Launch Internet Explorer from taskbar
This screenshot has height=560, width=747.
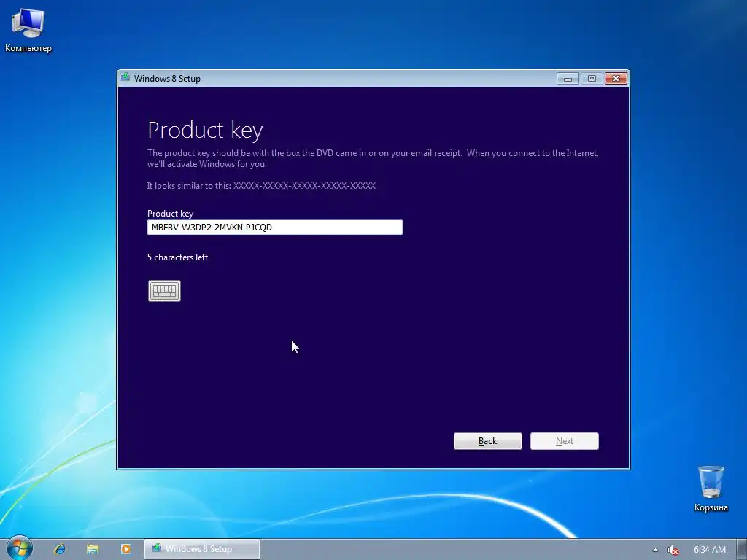(x=60, y=549)
